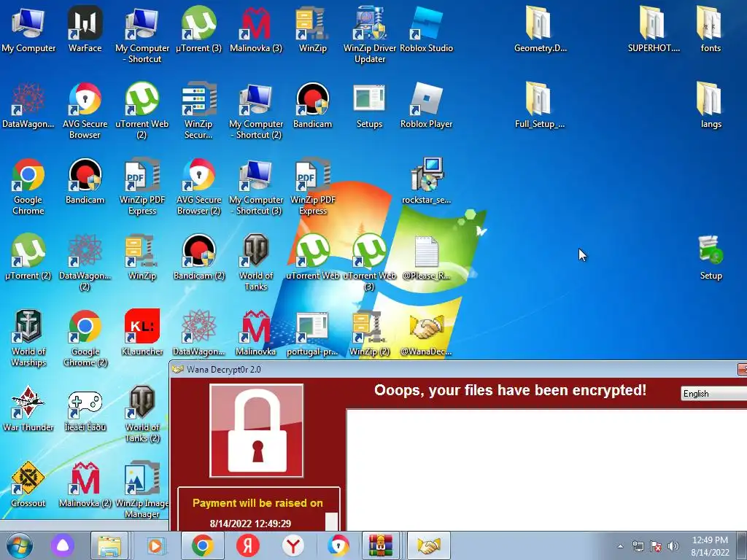
Task: Open the WinRAR taskbar icon
Action: 380,545
